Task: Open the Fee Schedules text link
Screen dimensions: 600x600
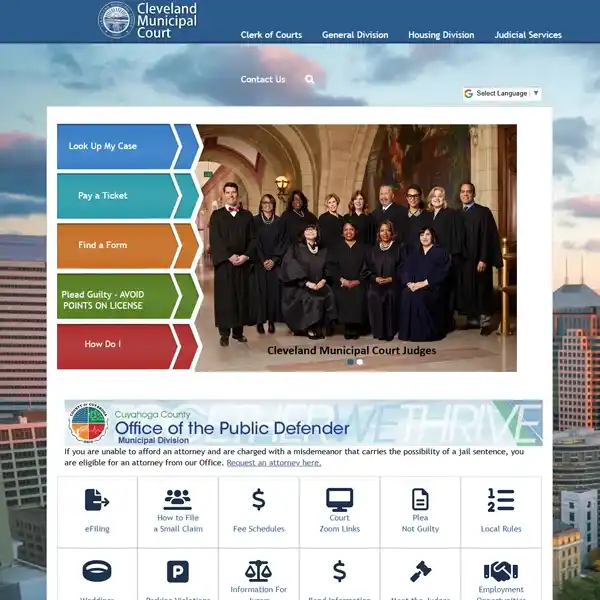Action: [x=259, y=529]
